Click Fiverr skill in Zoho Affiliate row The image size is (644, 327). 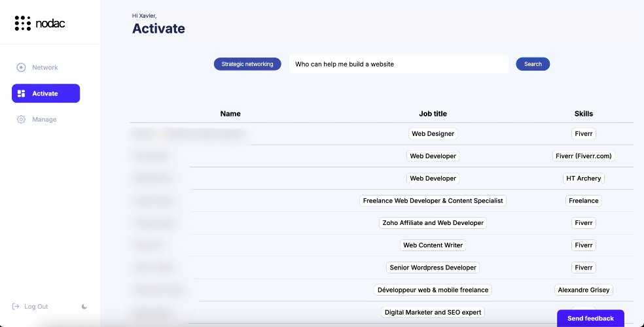coord(584,223)
